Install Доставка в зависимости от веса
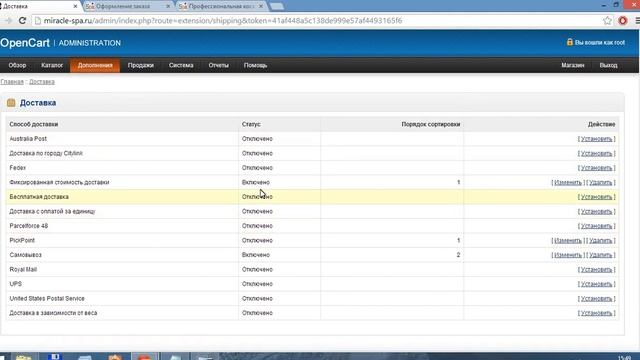The width and height of the screenshot is (640, 360). click(x=596, y=313)
